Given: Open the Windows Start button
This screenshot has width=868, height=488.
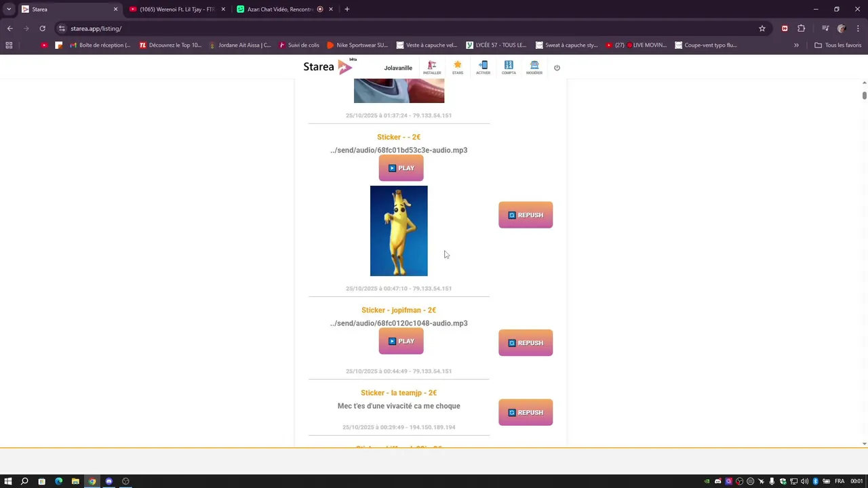Looking at the screenshot, I should 8,481.
